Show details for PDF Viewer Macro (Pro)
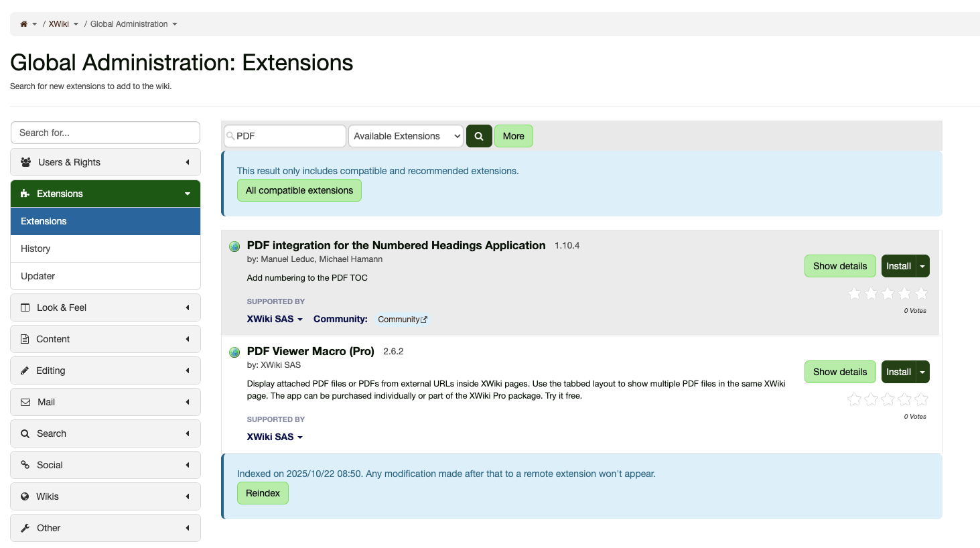Image resolution: width=980 pixels, height=548 pixels. (x=839, y=372)
